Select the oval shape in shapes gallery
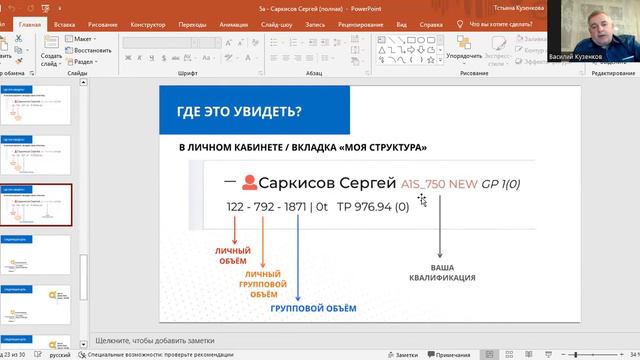The height and width of the screenshot is (360, 640). (x=421, y=40)
